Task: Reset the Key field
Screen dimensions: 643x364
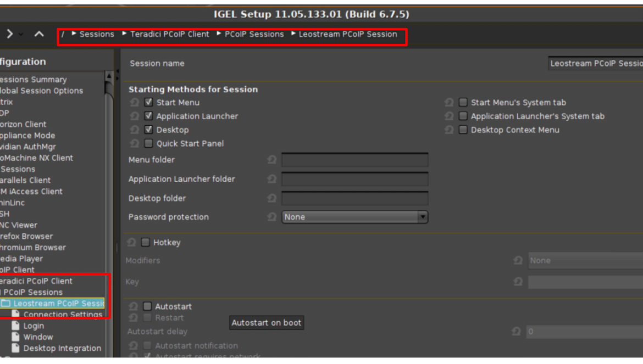Action: coord(518,282)
